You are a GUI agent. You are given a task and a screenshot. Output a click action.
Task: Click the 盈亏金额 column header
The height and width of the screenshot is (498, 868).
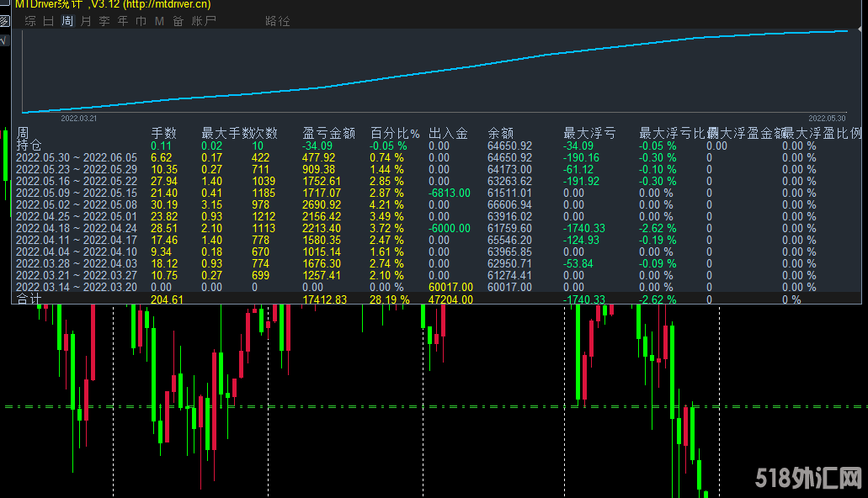[x=328, y=133]
